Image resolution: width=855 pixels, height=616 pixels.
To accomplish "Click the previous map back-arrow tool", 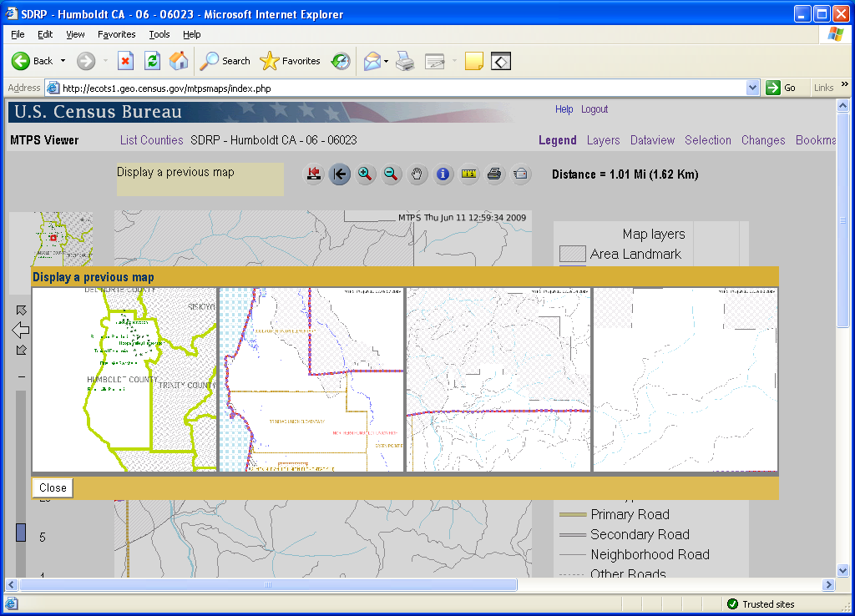I will click(339, 174).
